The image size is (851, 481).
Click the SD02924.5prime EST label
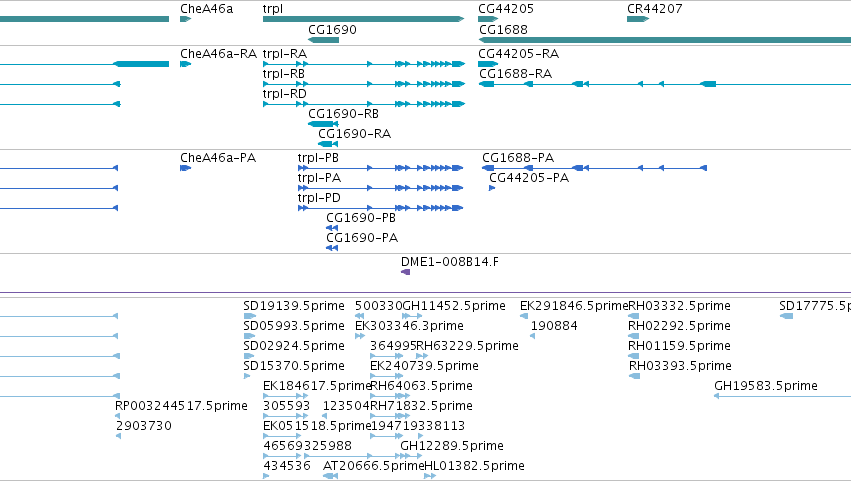[x=294, y=346]
